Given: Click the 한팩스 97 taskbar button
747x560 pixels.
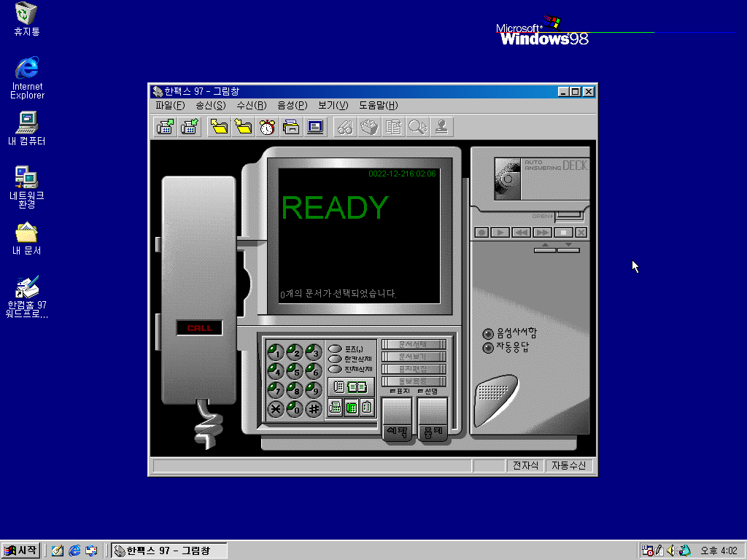Looking at the screenshot, I should [169, 551].
